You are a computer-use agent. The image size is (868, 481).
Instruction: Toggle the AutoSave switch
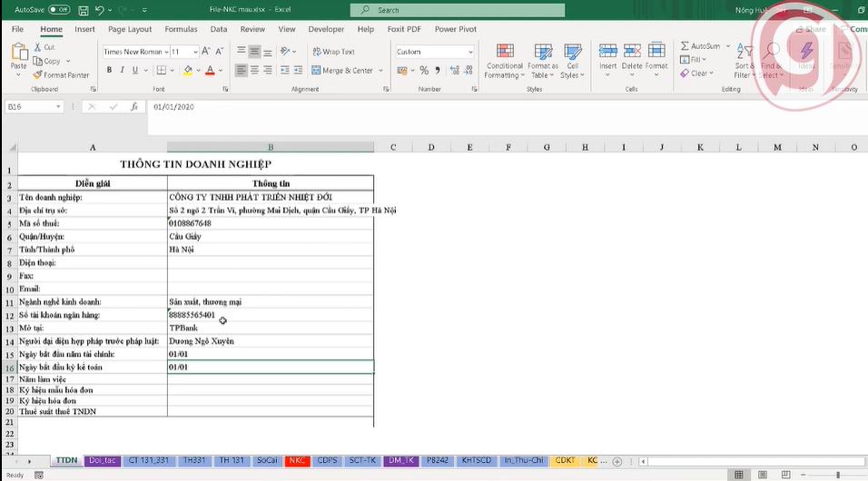click(59, 10)
